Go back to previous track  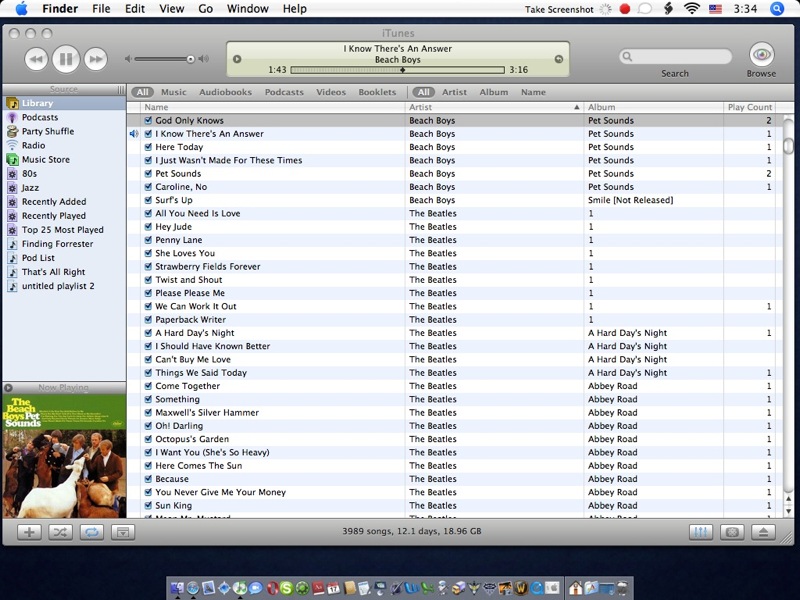(x=37, y=59)
